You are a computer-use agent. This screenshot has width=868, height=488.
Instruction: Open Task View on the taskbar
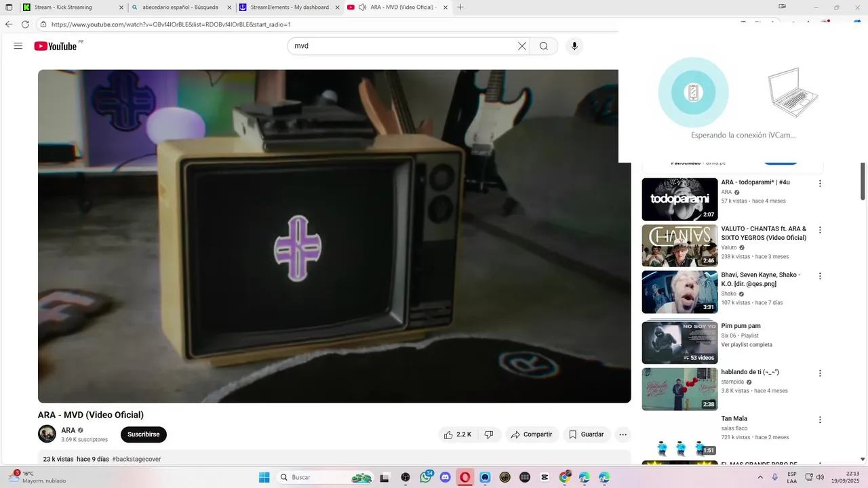[384, 477]
